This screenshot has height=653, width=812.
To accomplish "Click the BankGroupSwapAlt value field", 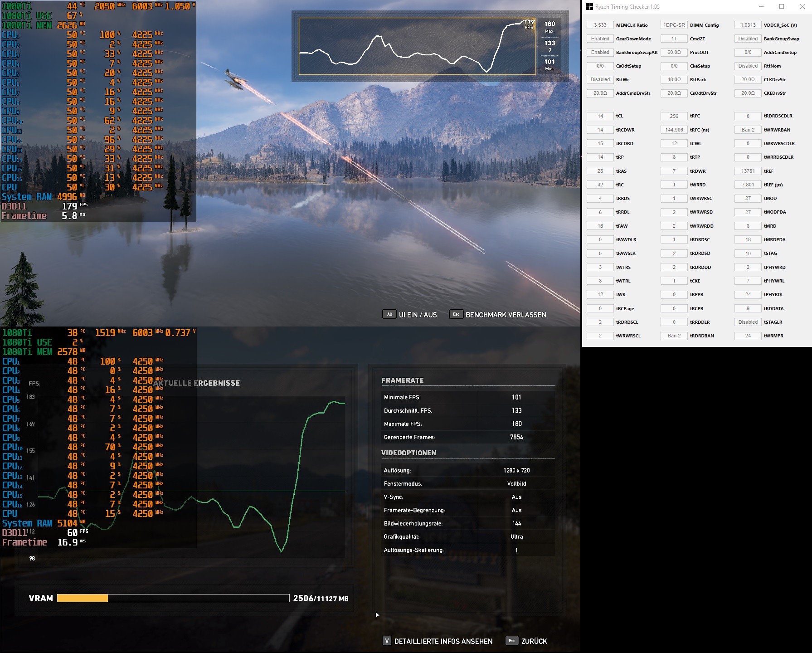I will (x=600, y=52).
